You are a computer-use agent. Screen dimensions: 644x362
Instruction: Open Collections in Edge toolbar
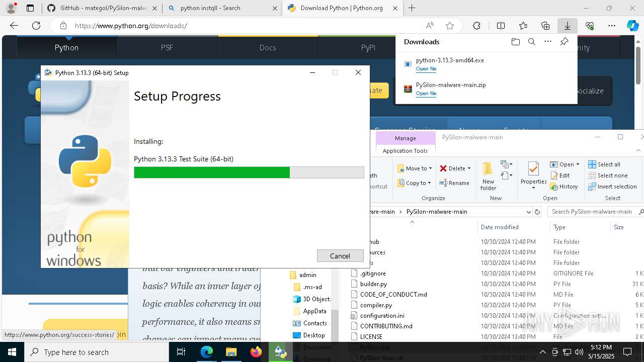[x=545, y=26]
